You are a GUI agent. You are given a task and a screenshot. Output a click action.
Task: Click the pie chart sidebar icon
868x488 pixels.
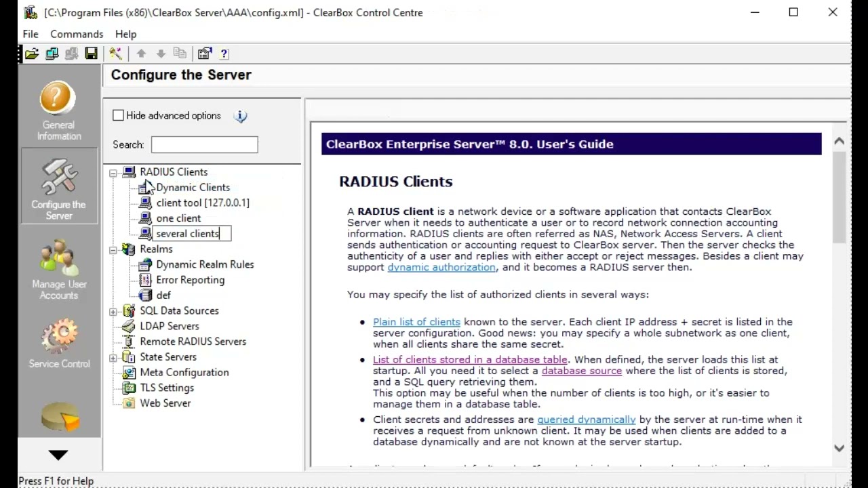pyautogui.click(x=60, y=417)
